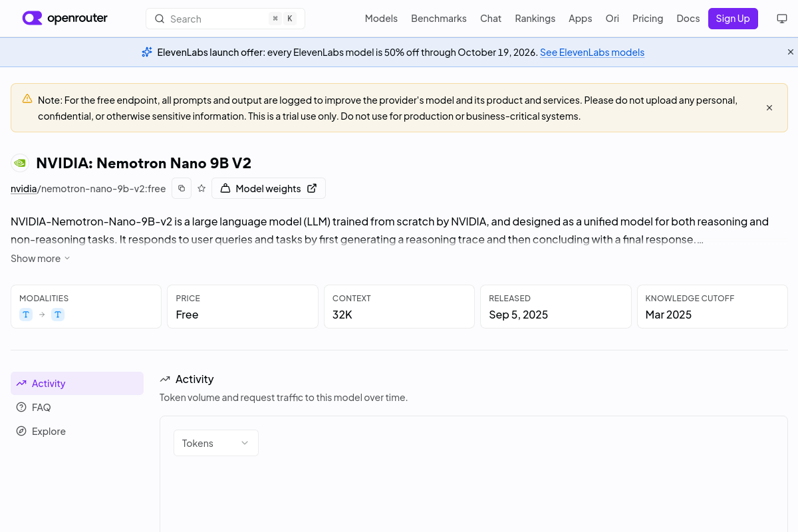
Task: Click the sparkle icon in ElevenLabs banner
Action: pos(147,52)
